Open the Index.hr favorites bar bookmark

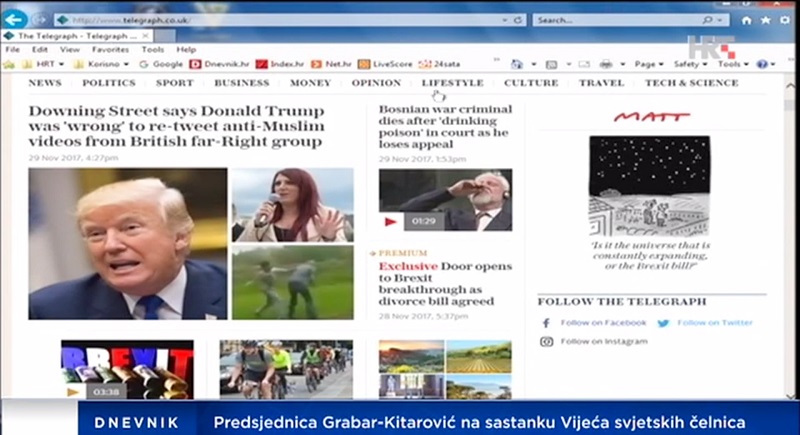click(280, 64)
